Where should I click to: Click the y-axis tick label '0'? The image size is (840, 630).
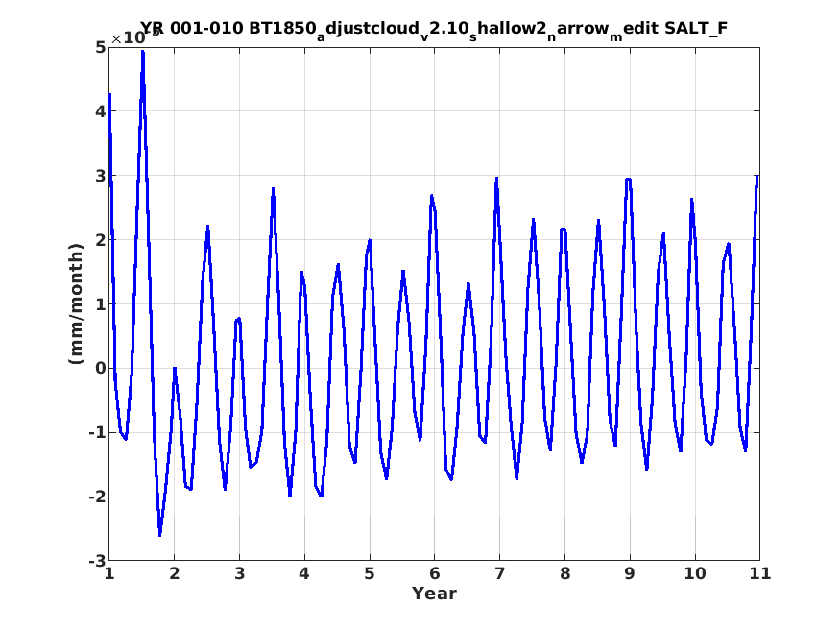tap(101, 368)
